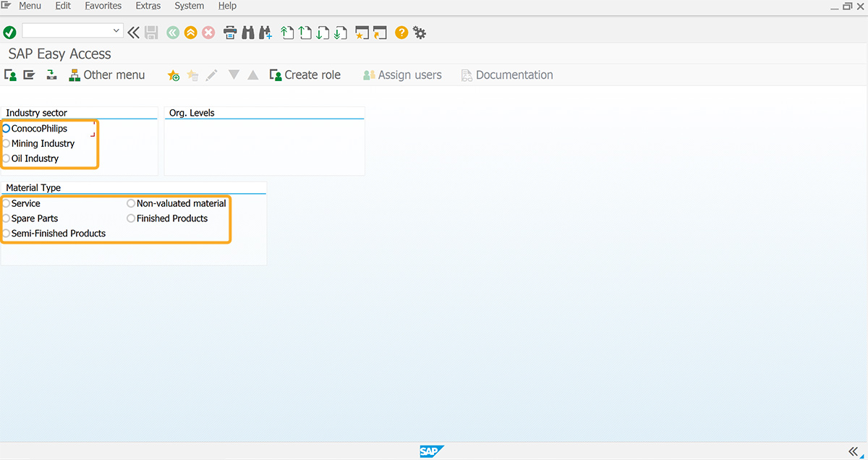Open the Help menu
The height and width of the screenshot is (460, 868).
point(227,6)
